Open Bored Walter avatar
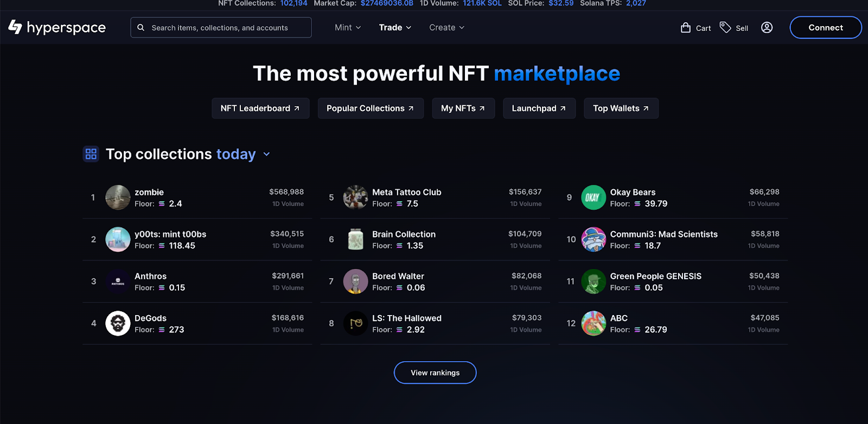The width and height of the screenshot is (868, 424). [356, 281]
